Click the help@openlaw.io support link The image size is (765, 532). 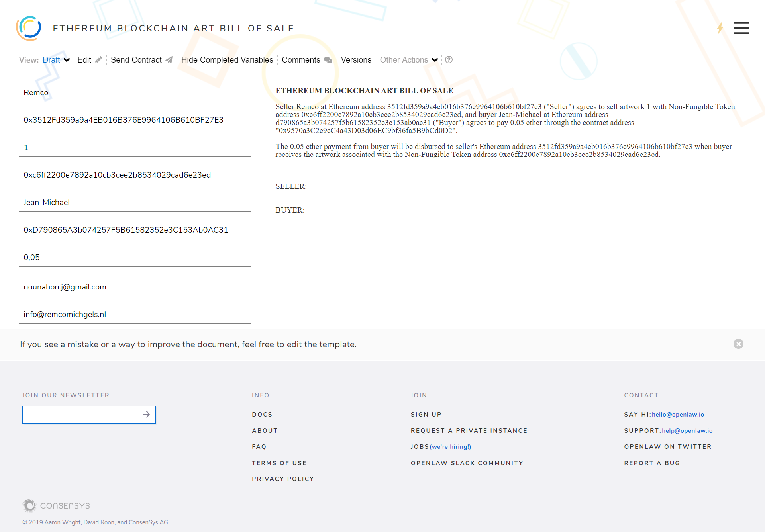click(687, 431)
